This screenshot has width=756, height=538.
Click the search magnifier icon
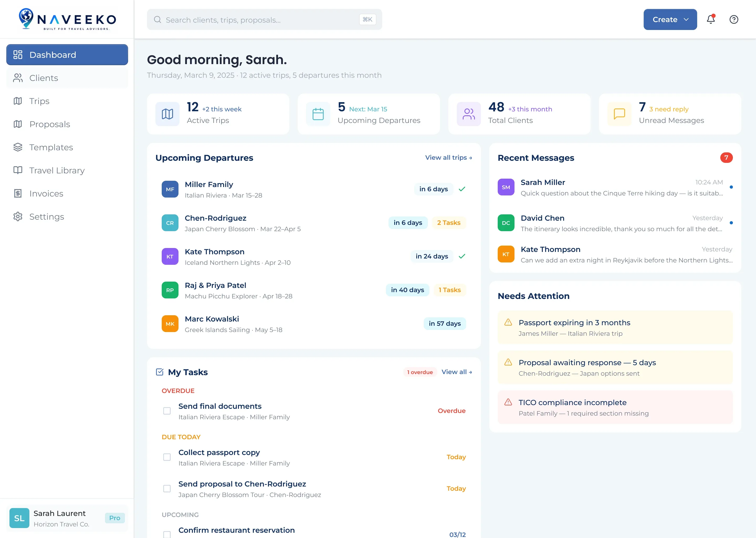coord(157,19)
